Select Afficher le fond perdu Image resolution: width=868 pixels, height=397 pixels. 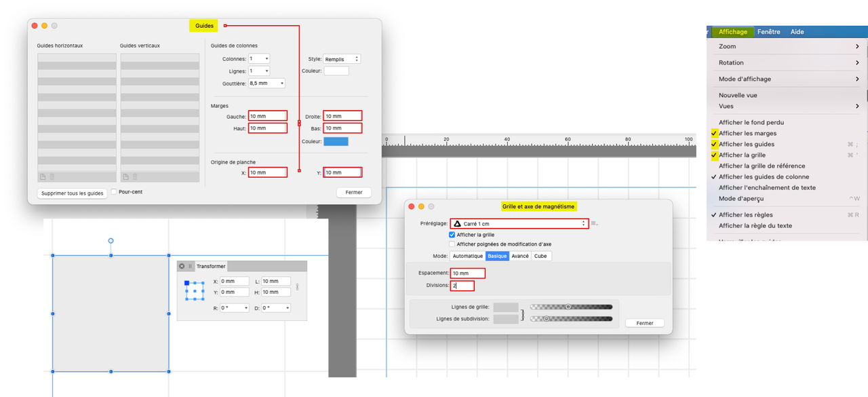pyautogui.click(x=751, y=122)
